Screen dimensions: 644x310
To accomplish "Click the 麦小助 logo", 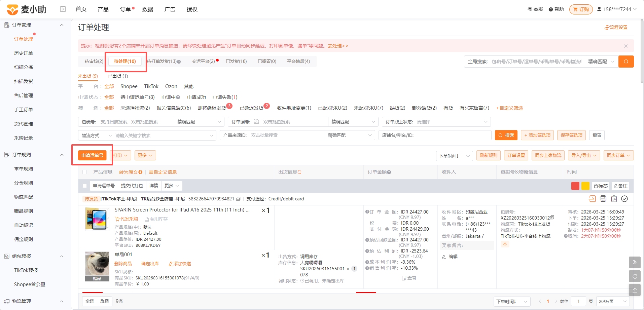I will tap(27, 9).
